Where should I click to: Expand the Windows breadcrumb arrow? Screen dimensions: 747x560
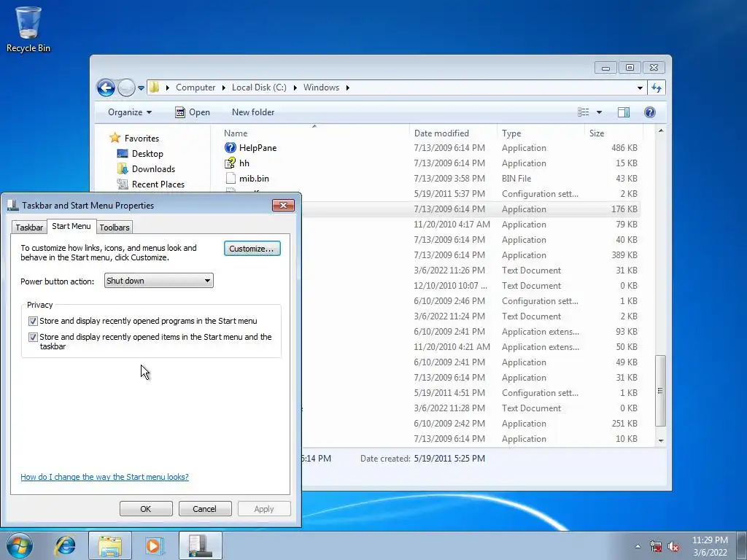348,87
